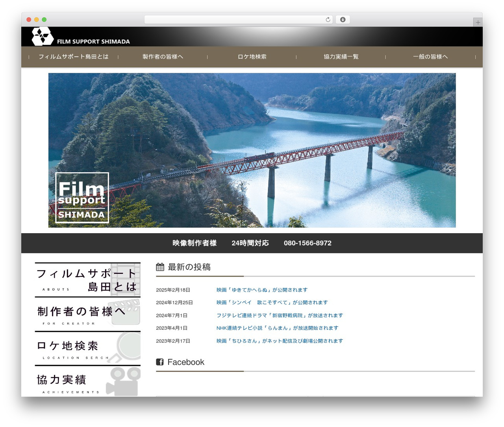Click the date 2024年12月25日
The width and height of the screenshot is (504, 427).
174,303
